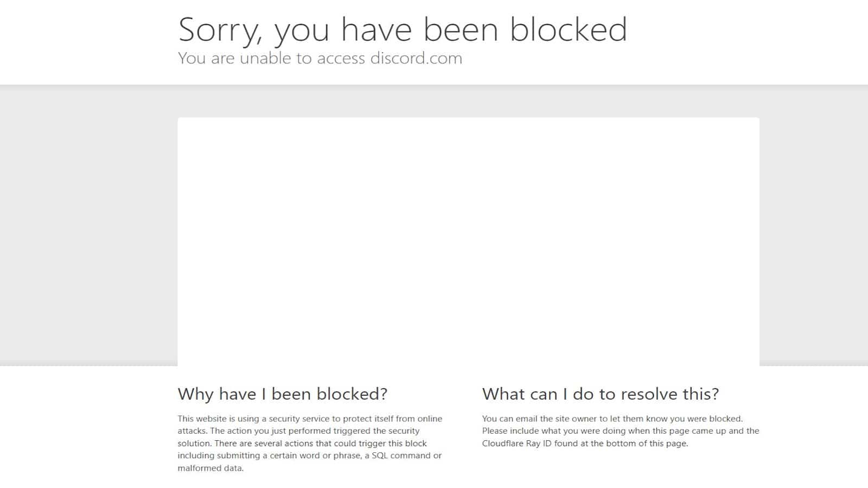Click the empty white panel in the page center
Image resolution: width=868 pixels, height=488 pixels.
(x=468, y=242)
